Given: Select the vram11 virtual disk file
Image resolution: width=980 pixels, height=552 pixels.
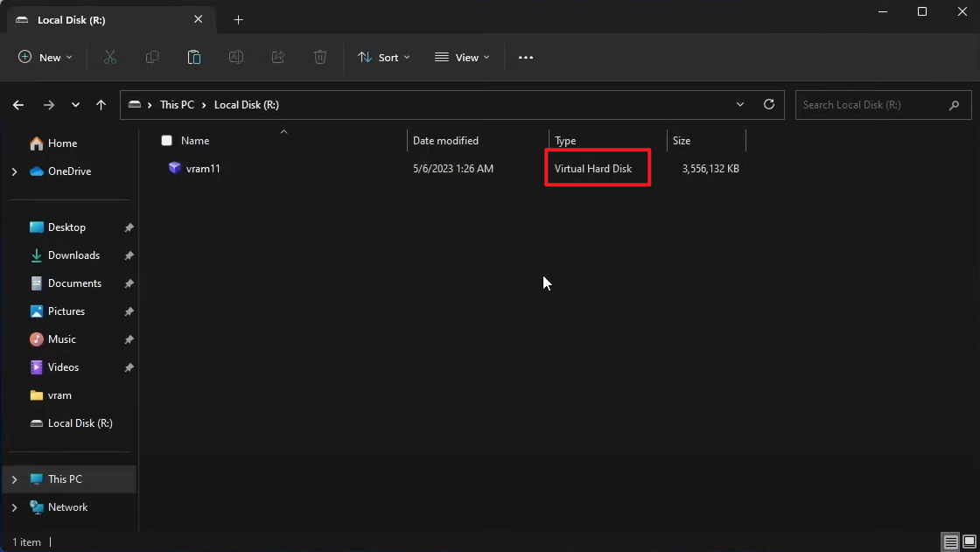Looking at the screenshot, I should 203,169.
